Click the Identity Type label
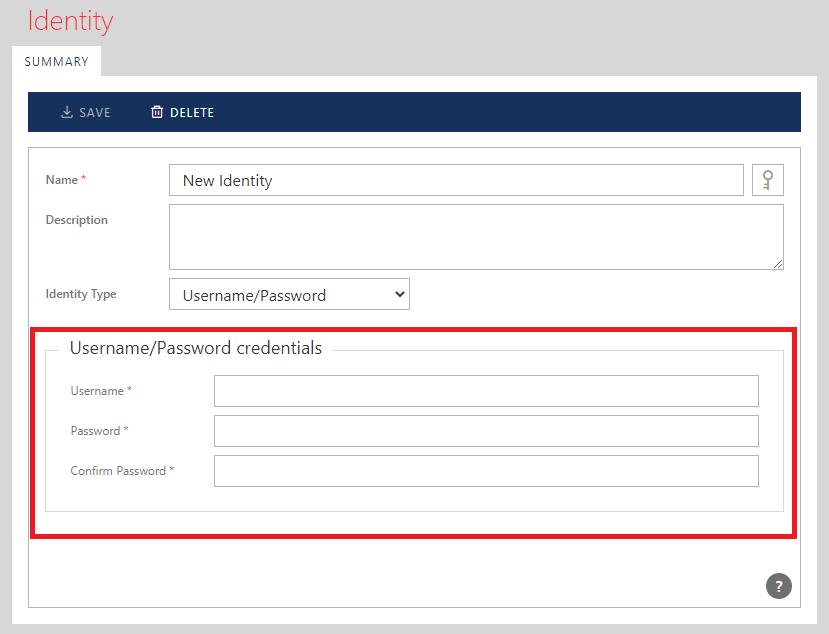 (x=81, y=294)
